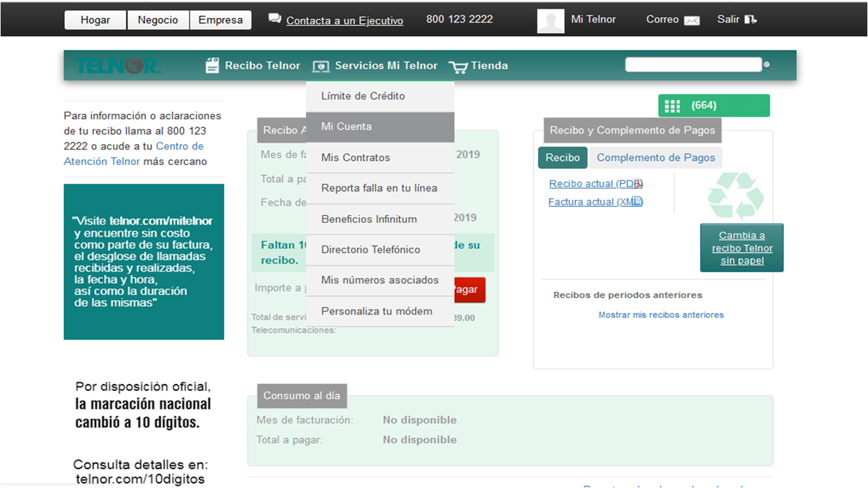This screenshot has width=868, height=488.
Task: Select the Empresa button
Action: (220, 20)
